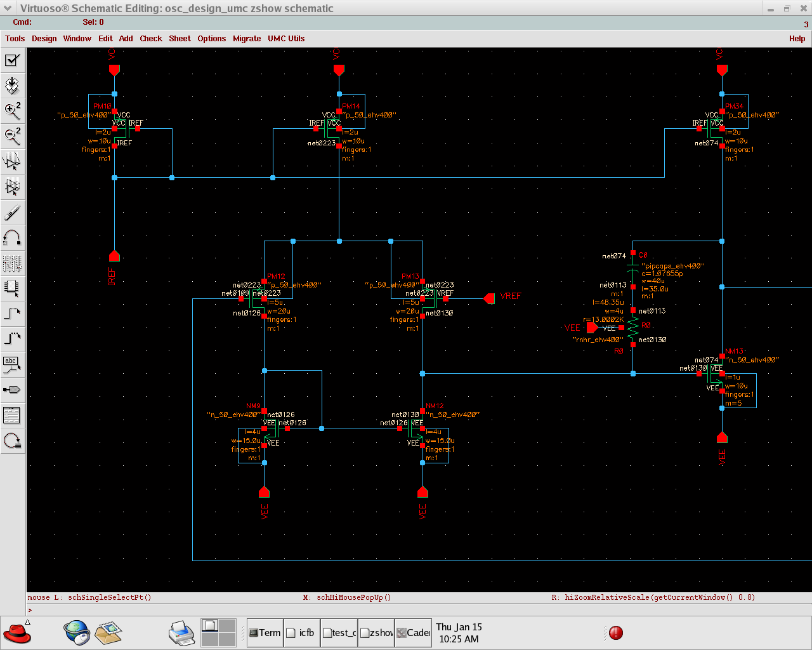Select the Stretch tool

13,161
